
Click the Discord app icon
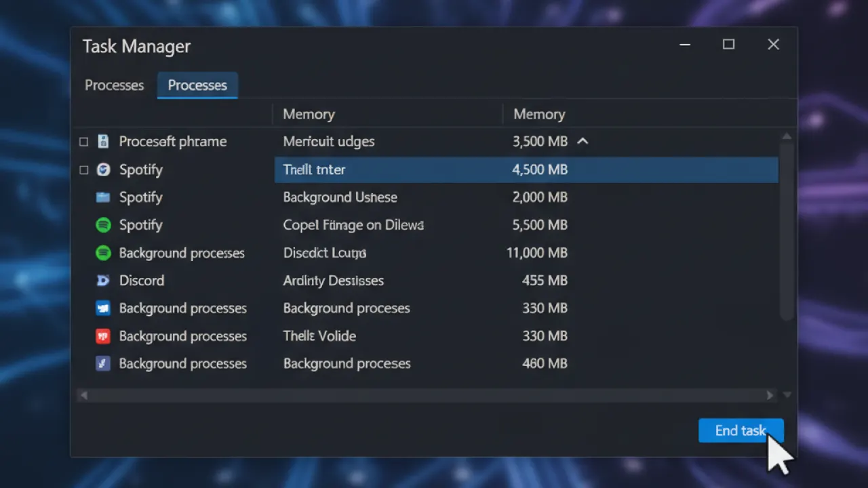pyautogui.click(x=103, y=281)
